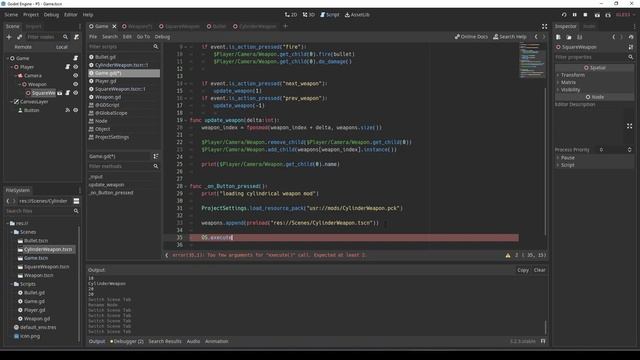Image resolution: width=640 pixels, height=360 pixels.
Task: Play the current scene
Action: [597, 15]
